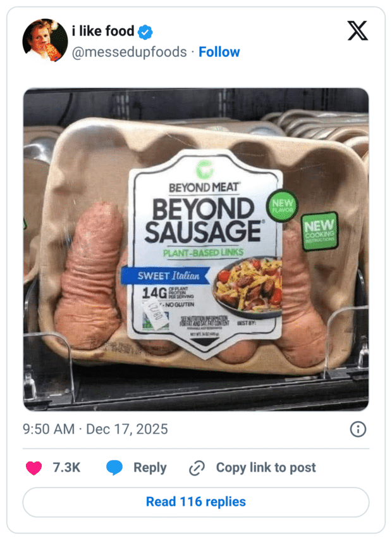This screenshot has height=540, width=392.
Task: Click the 7.3K likes count
Action: 66,468
